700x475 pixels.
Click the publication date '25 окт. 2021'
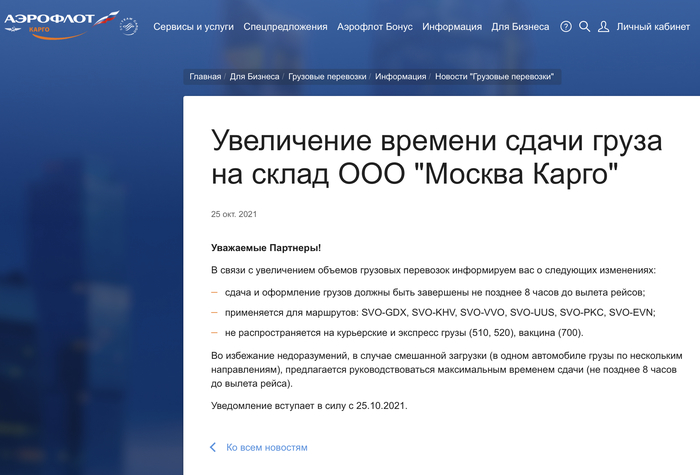click(234, 214)
